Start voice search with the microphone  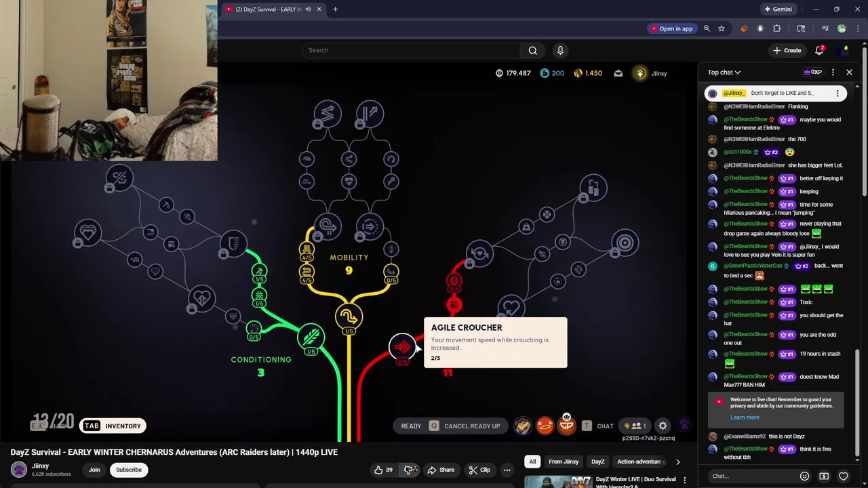coord(560,50)
